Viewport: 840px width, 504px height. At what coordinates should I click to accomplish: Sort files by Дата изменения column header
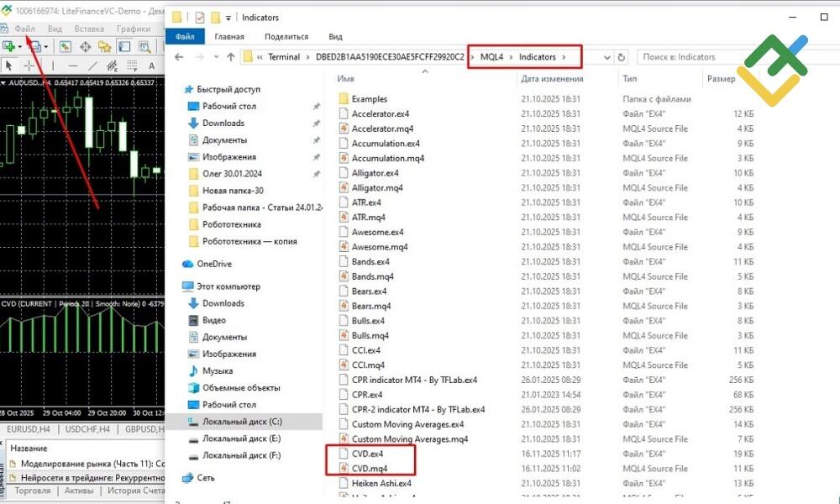pyautogui.click(x=552, y=78)
